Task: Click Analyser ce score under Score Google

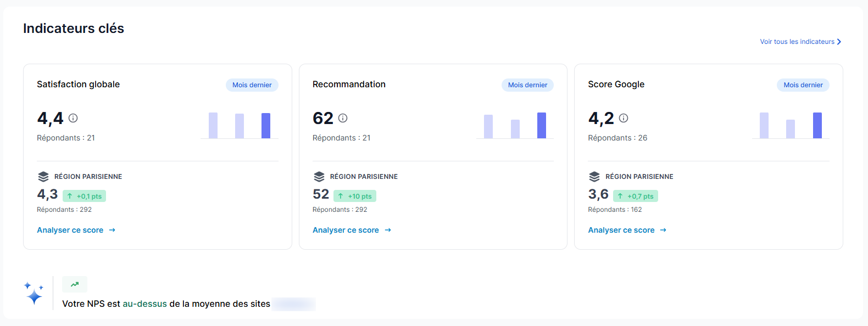Action: click(x=627, y=230)
